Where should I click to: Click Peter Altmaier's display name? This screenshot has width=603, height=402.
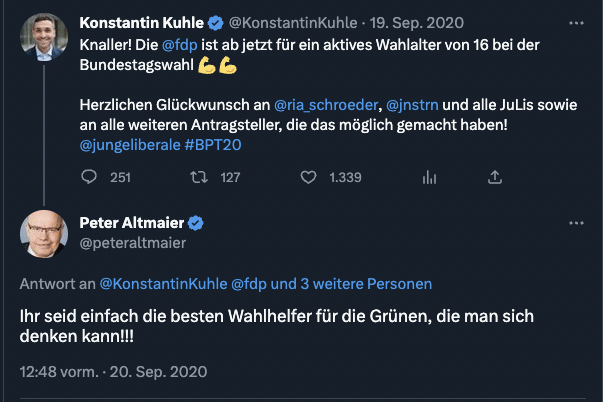131,222
